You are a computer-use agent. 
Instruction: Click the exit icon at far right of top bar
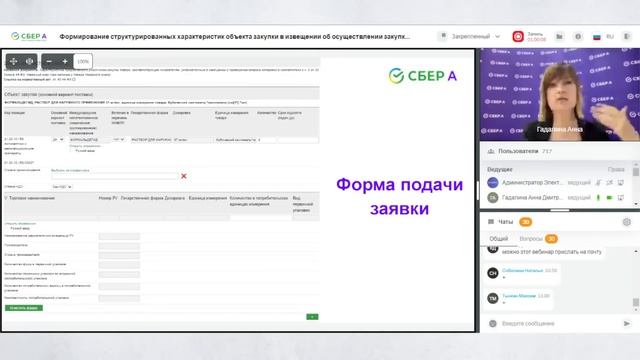[x=627, y=36]
